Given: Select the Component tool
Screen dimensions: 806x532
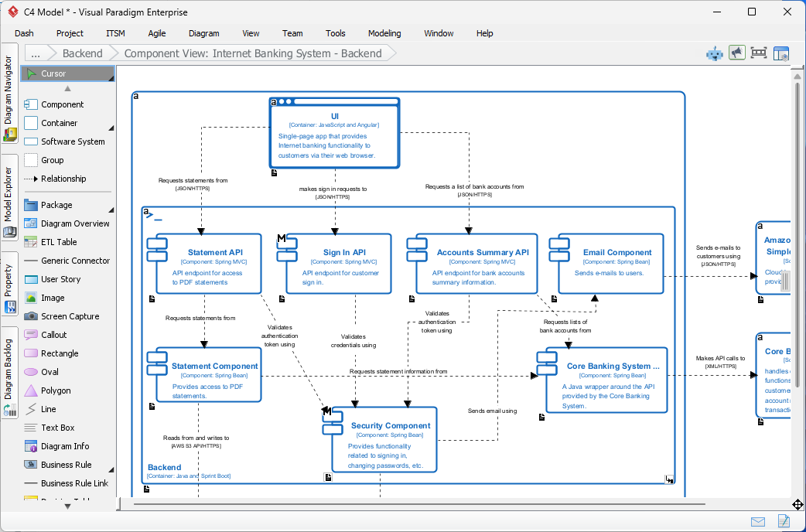Looking at the screenshot, I should (57, 104).
